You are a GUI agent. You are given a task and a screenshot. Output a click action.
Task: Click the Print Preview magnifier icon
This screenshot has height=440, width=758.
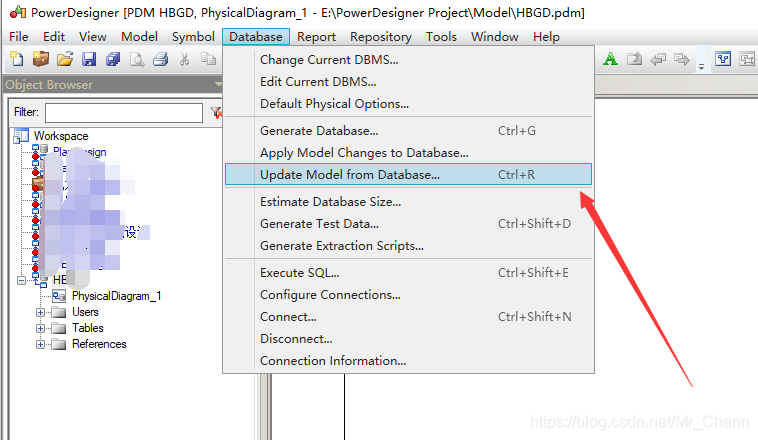coord(137,59)
